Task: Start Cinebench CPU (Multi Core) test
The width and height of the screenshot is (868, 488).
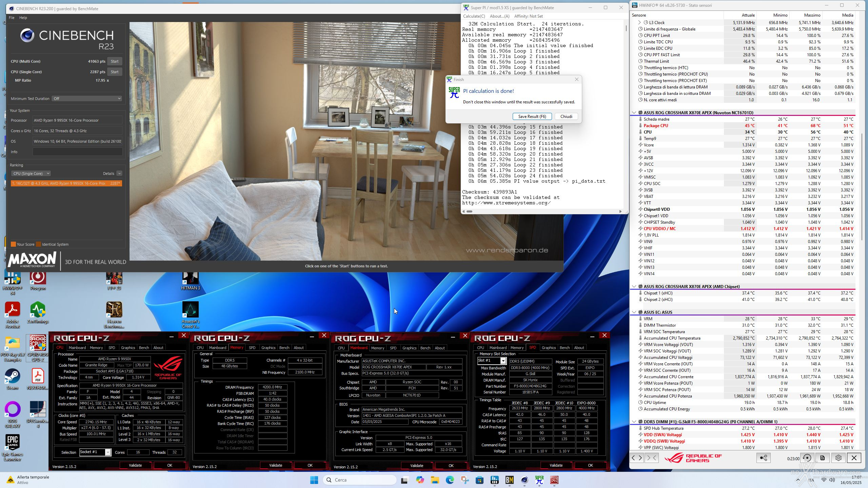Action: (115, 61)
